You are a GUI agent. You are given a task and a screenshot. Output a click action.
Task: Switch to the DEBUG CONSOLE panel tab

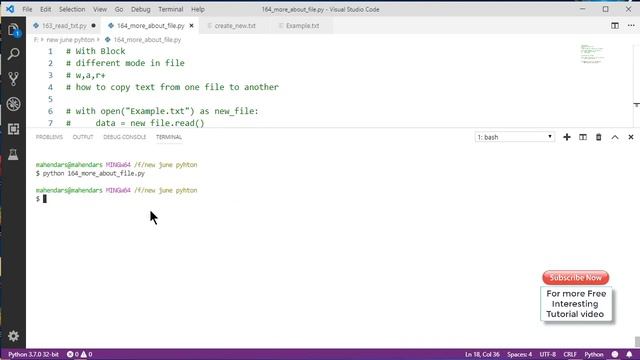coord(124,137)
